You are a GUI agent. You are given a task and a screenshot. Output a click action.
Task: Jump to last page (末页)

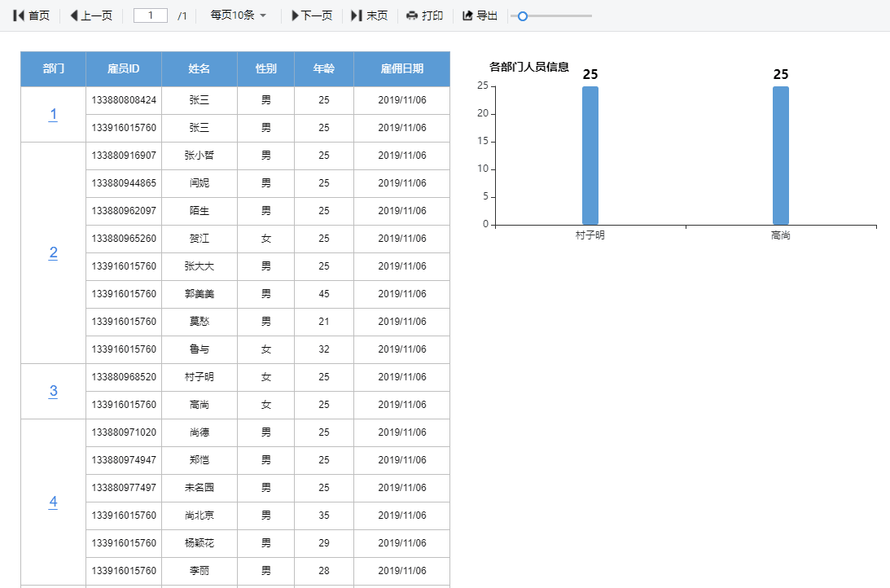(370, 15)
